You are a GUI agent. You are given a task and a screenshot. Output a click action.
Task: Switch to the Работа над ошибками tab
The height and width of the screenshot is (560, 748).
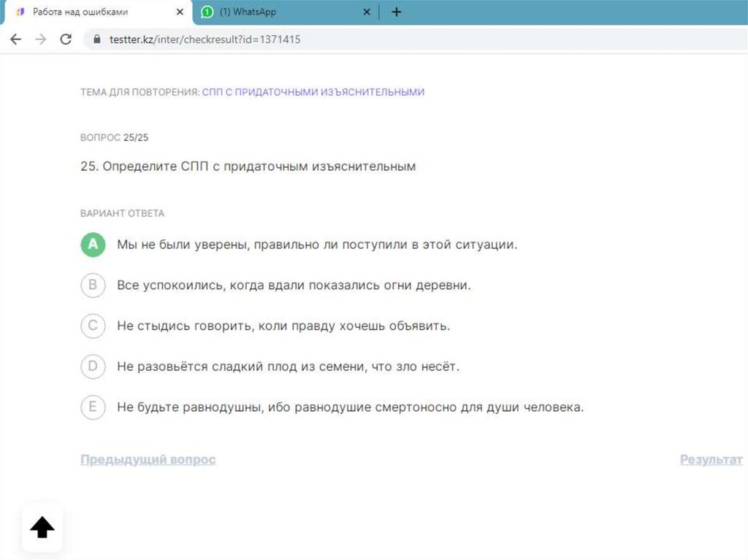(x=98, y=12)
